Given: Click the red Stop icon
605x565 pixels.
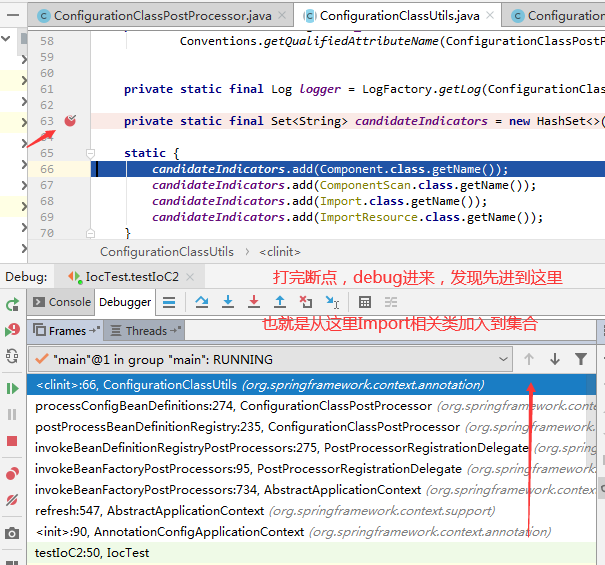Looking at the screenshot, I should tap(12, 441).
